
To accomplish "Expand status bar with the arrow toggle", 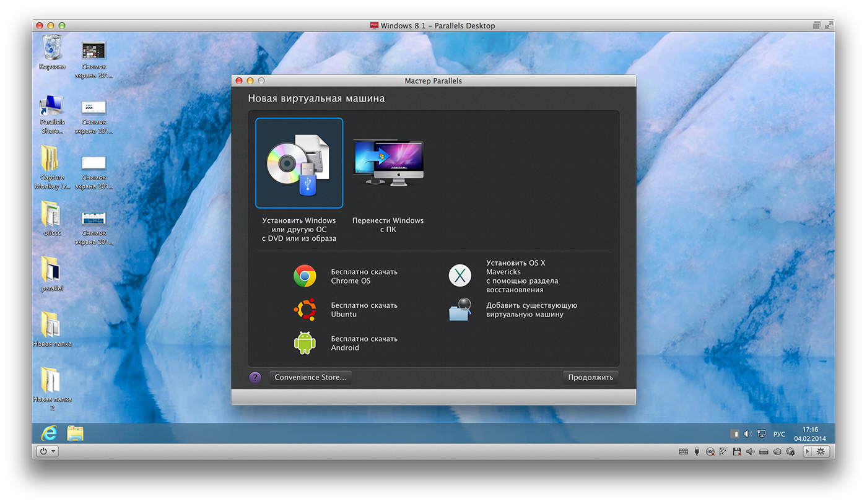I will pyautogui.click(x=808, y=452).
